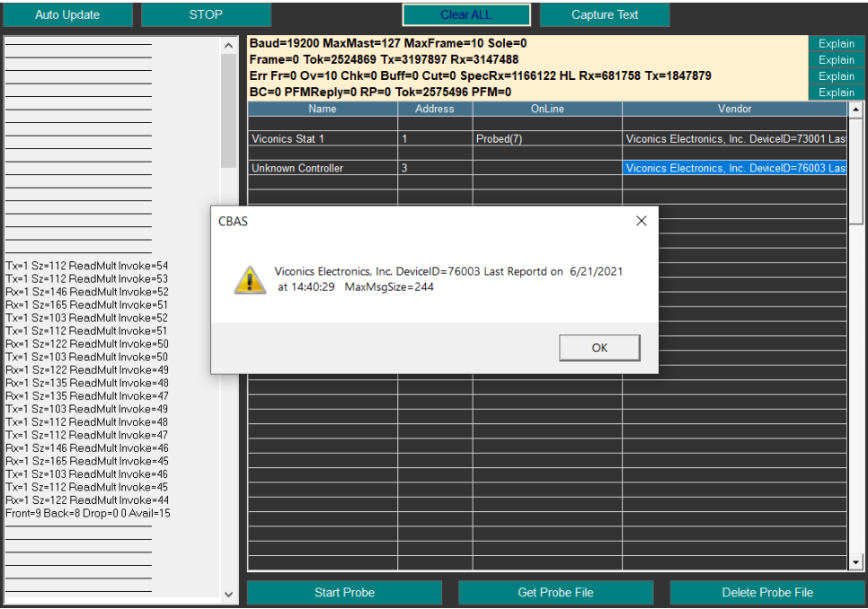Click the warning icon in CBAS dialog
Viewport: 868px width, 609px height.
[249, 279]
